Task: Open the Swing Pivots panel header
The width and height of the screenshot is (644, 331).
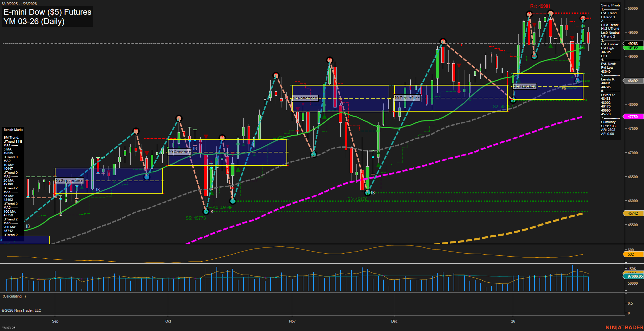Action: [x=610, y=5]
